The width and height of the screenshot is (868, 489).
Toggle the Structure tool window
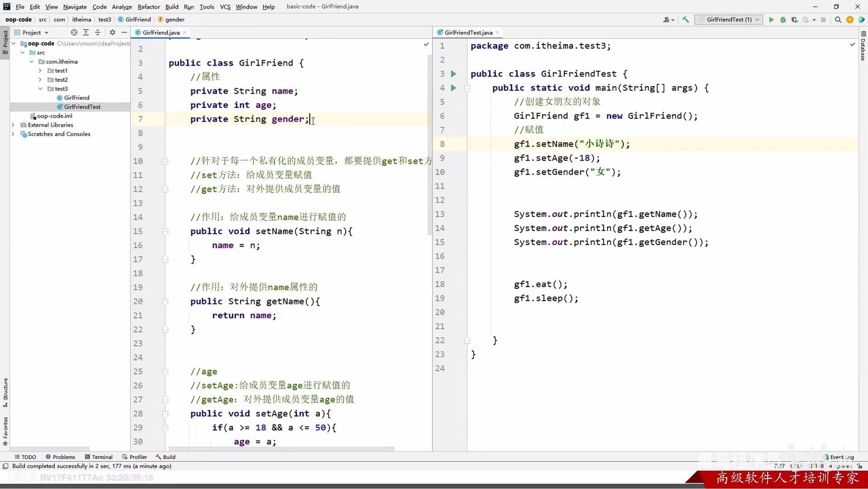pos(5,389)
